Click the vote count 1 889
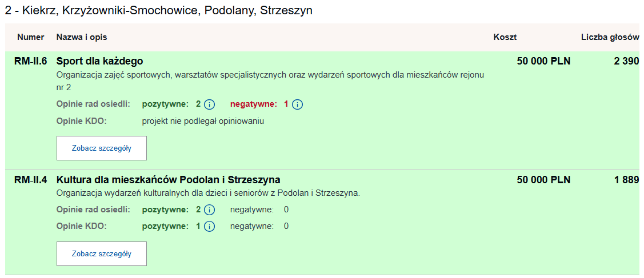Screen dimensions: 644x278 [626, 180]
